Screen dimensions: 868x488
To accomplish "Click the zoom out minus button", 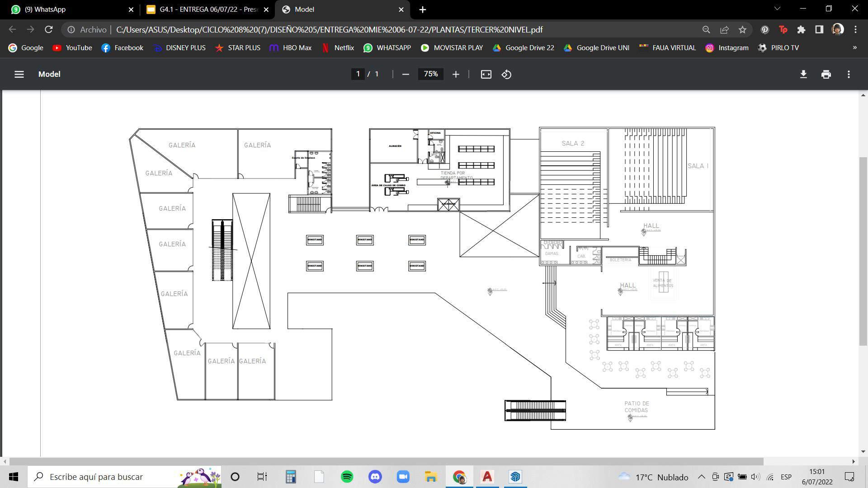I will point(406,74).
